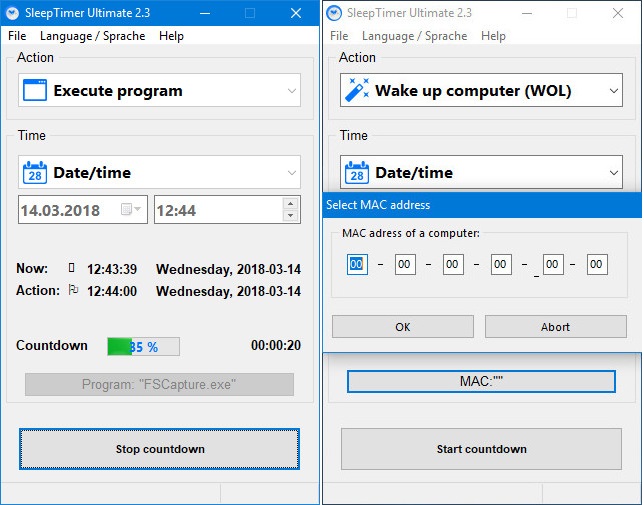
Task: Expand the Wake up computer (WOL) dropdown
Action: coord(614,91)
